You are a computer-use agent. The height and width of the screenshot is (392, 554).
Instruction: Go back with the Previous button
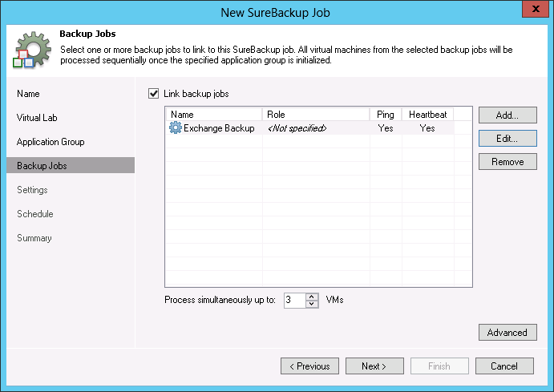(x=309, y=366)
